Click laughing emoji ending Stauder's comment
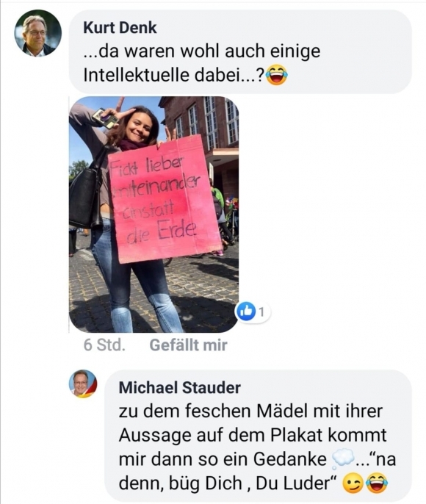This screenshot has height=504, width=426. point(377,483)
